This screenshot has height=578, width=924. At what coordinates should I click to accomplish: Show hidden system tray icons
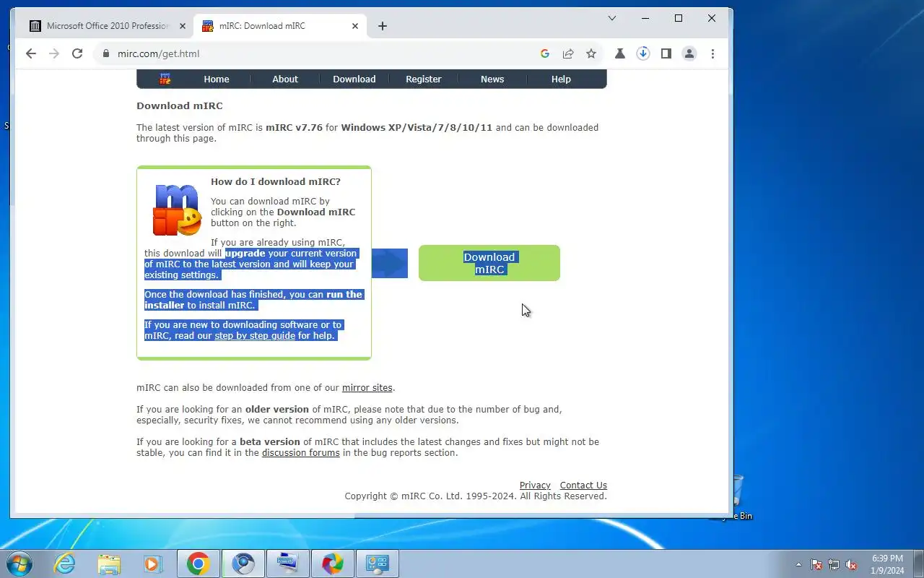pyautogui.click(x=798, y=564)
